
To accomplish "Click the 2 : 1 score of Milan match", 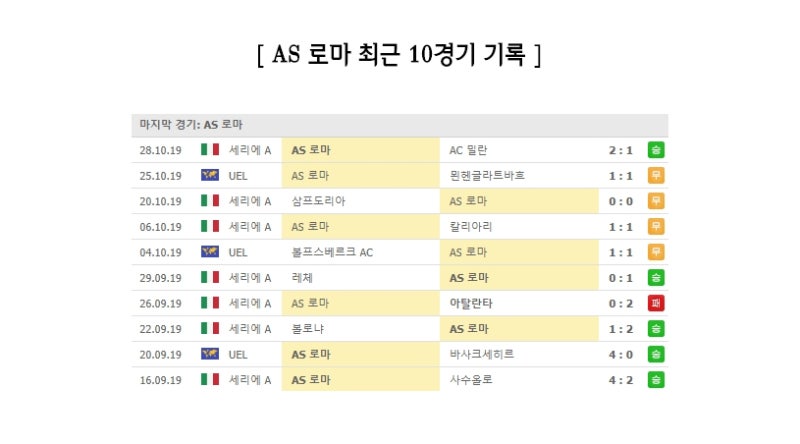I will tap(620, 150).
